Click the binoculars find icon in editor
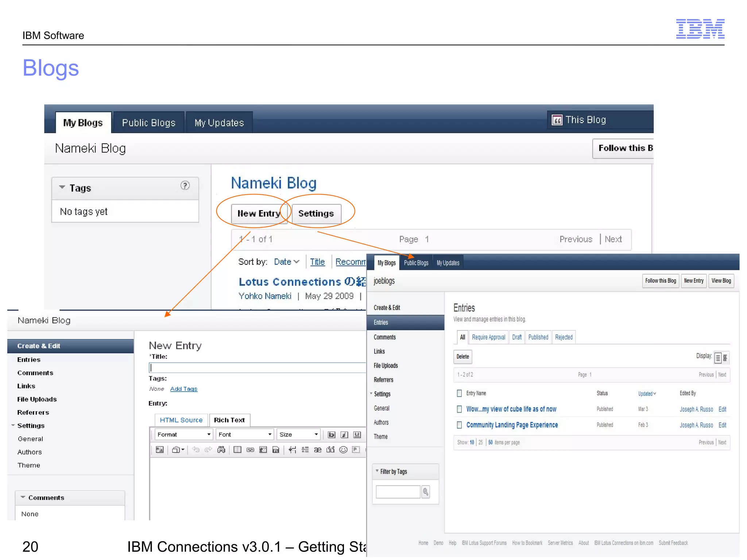The width and height of the screenshot is (747, 560). 221,450
